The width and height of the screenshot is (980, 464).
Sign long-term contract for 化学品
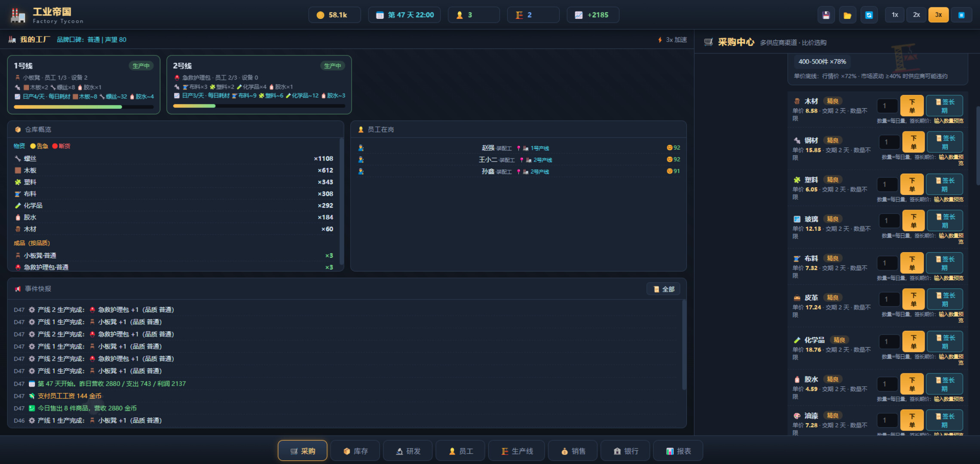coord(945,342)
